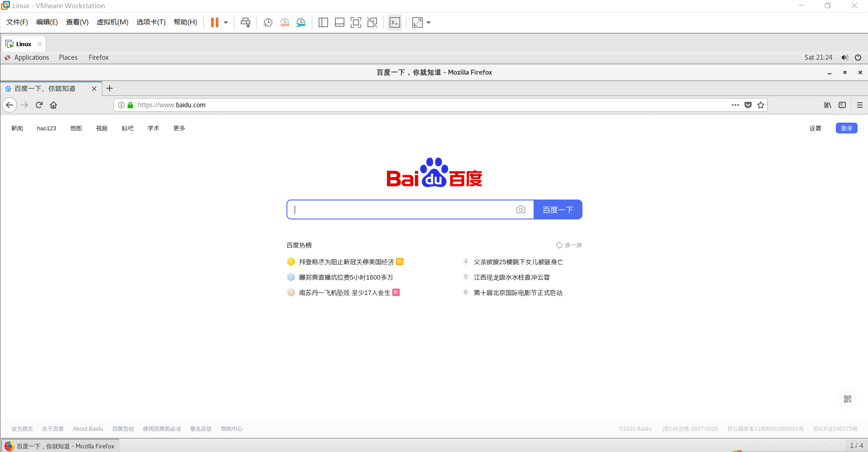
Task: Open the Firefox app menu in the GNOME panel
Action: click(99, 57)
